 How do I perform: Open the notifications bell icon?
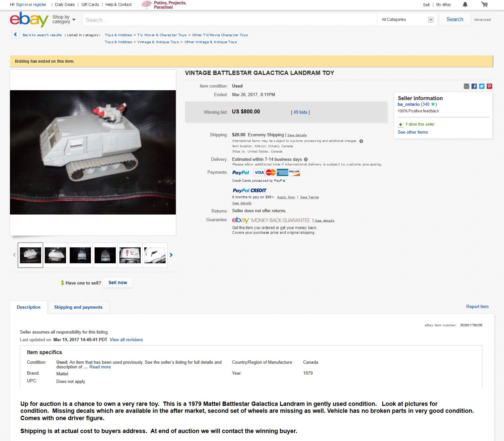[465, 5]
